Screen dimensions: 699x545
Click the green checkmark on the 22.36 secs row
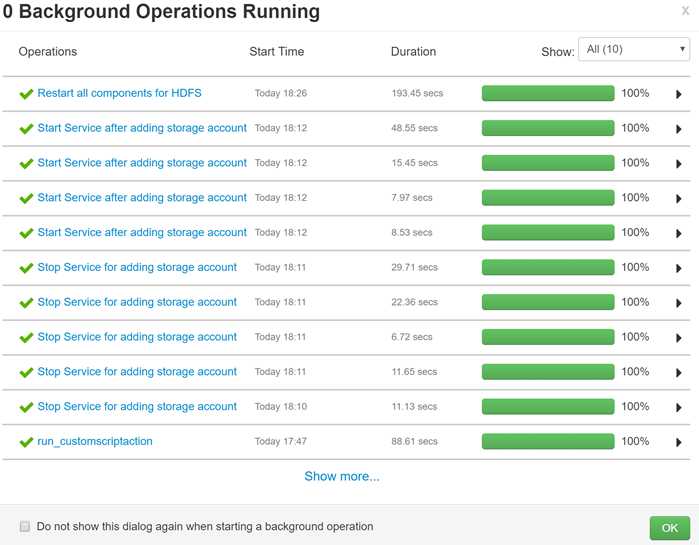(26, 302)
